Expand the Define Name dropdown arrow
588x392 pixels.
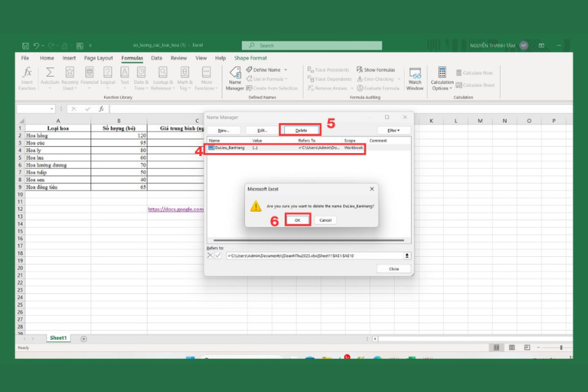coord(285,69)
